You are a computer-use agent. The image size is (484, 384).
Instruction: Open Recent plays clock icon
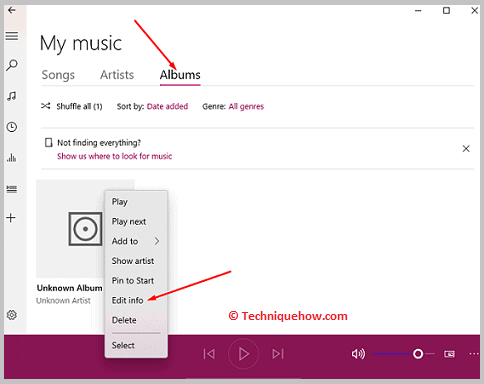12,127
